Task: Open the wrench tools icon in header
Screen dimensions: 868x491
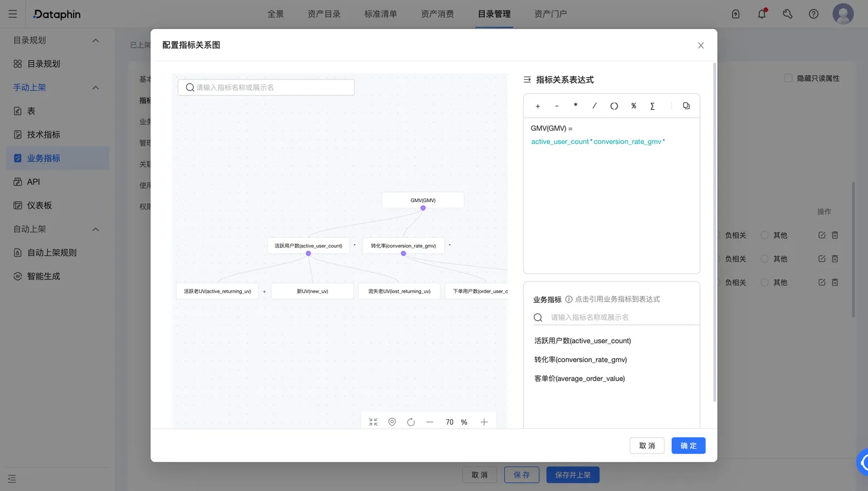Action: pos(787,14)
